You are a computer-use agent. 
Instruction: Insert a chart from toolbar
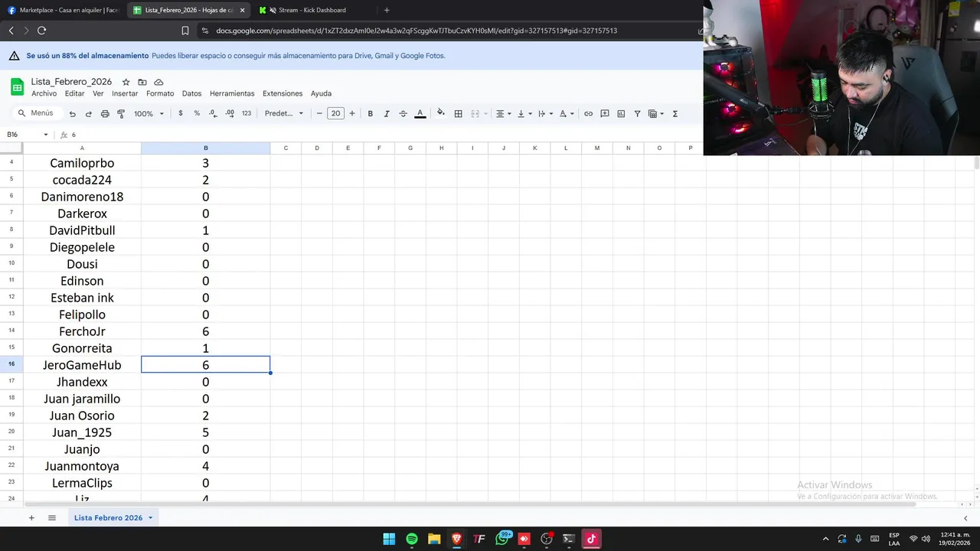click(621, 113)
